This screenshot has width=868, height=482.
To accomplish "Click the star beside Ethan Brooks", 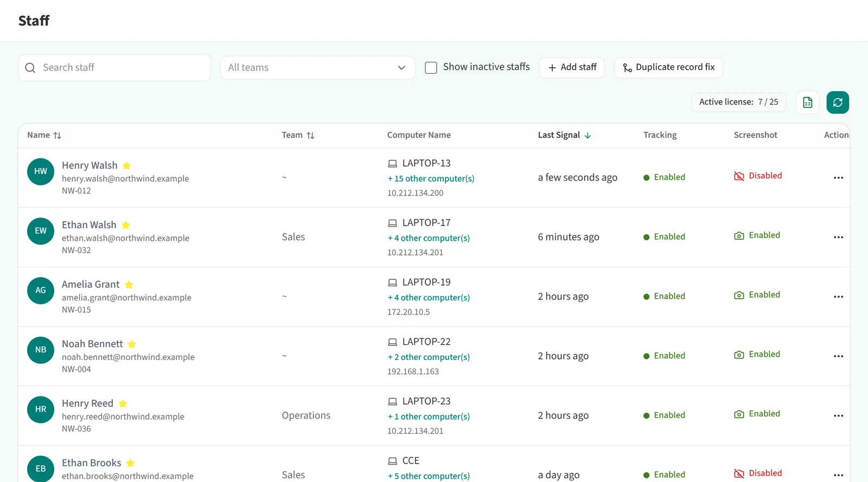I will click(x=130, y=463).
